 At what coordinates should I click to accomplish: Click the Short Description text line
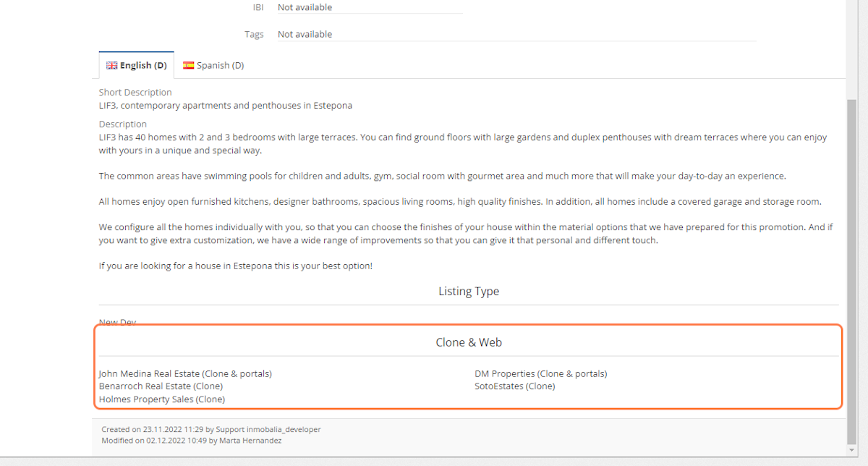click(225, 106)
